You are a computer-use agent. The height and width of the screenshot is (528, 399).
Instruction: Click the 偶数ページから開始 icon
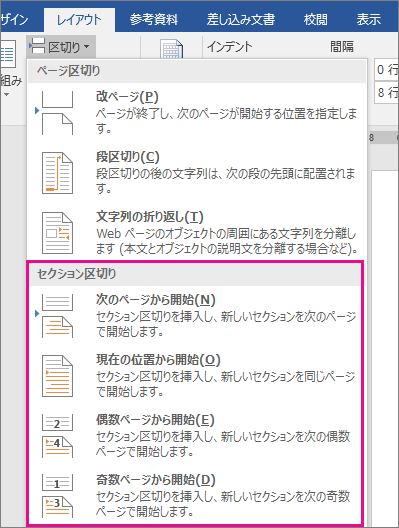[x=57, y=436]
